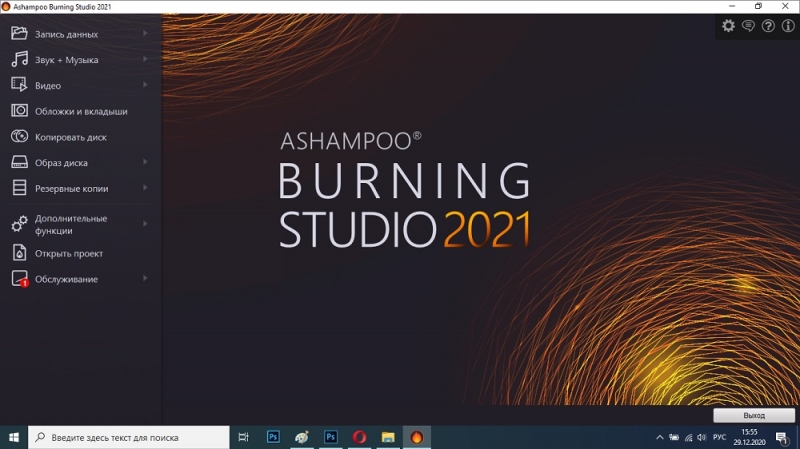Switch to the second Photoshop taskbar icon
This screenshot has height=449, width=800.
point(331,437)
